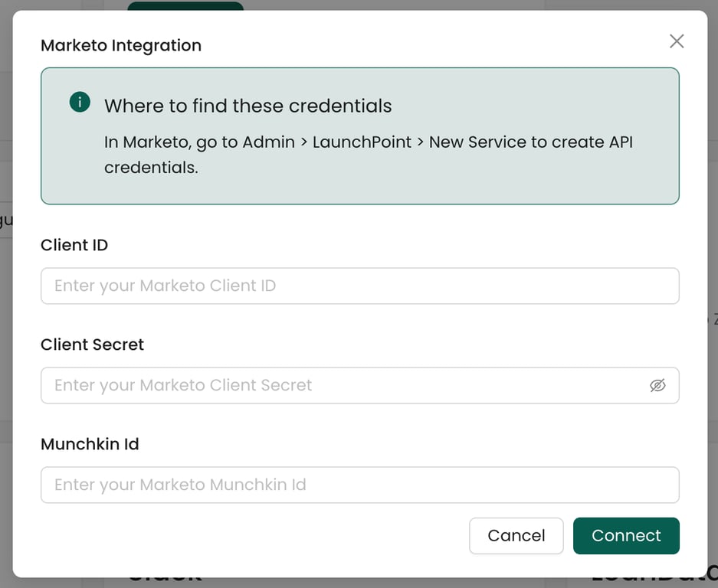Click the partially hidden green button above dialog
Screen dimensions: 718x588
tap(185, 5)
